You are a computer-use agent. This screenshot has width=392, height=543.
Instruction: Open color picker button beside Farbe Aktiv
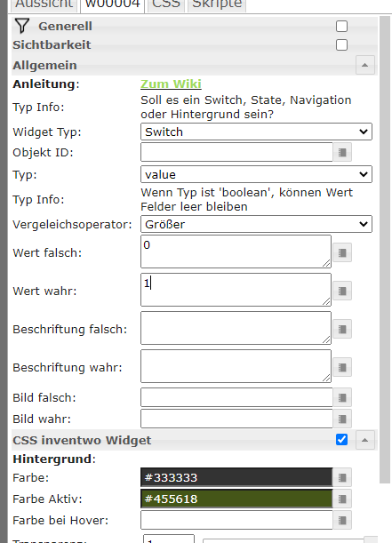click(342, 499)
